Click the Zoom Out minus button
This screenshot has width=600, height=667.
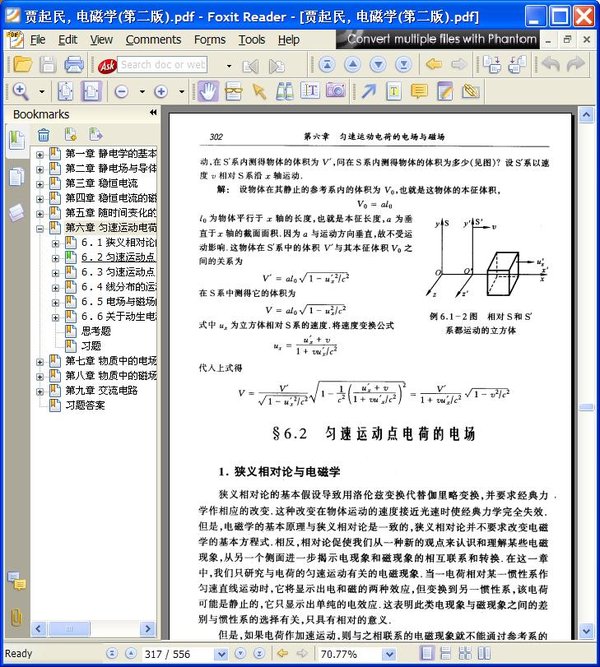point(121,91)
